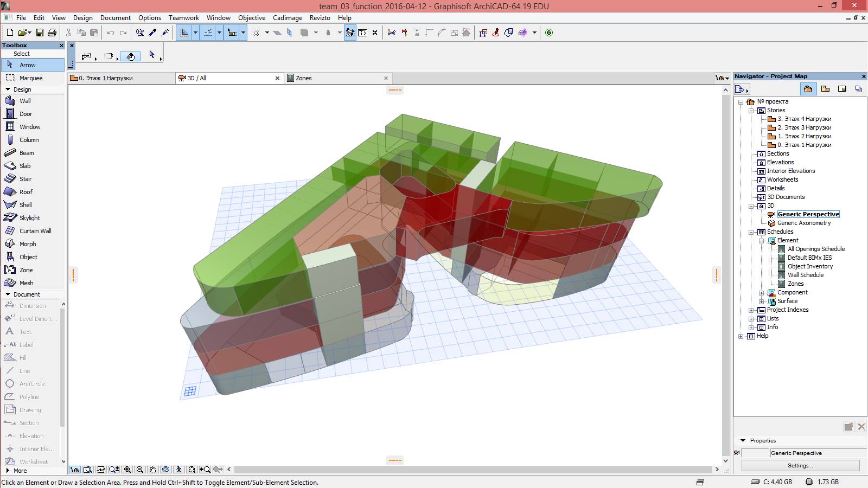Expand the Lists node in the Navigator
The width and height of the screenshot is (868, 488).
tap(751, 319)
